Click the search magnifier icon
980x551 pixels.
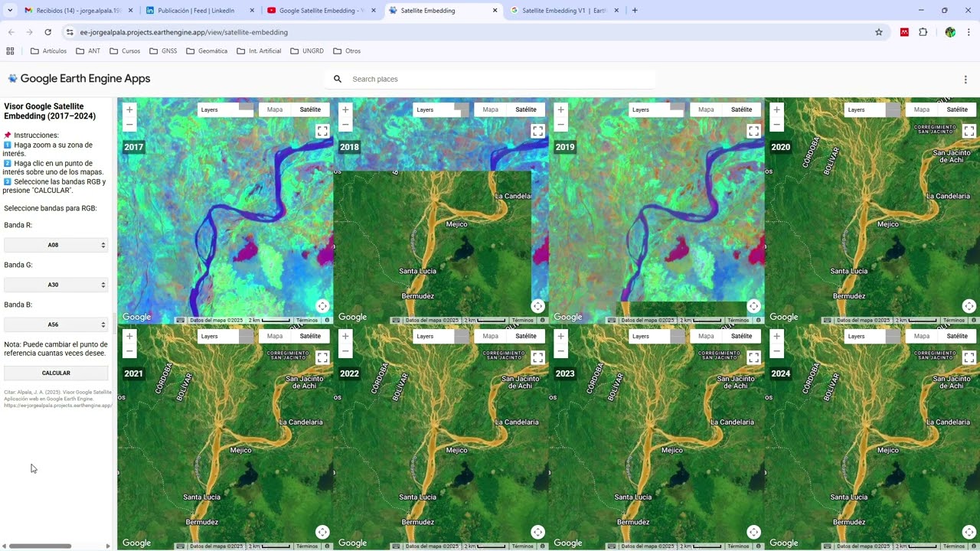[338, 79]
